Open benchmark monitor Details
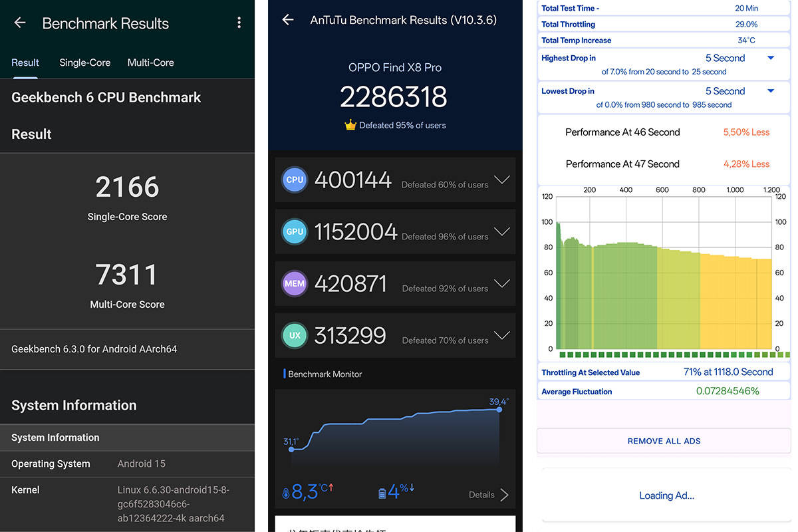 [x=489, y=494]
